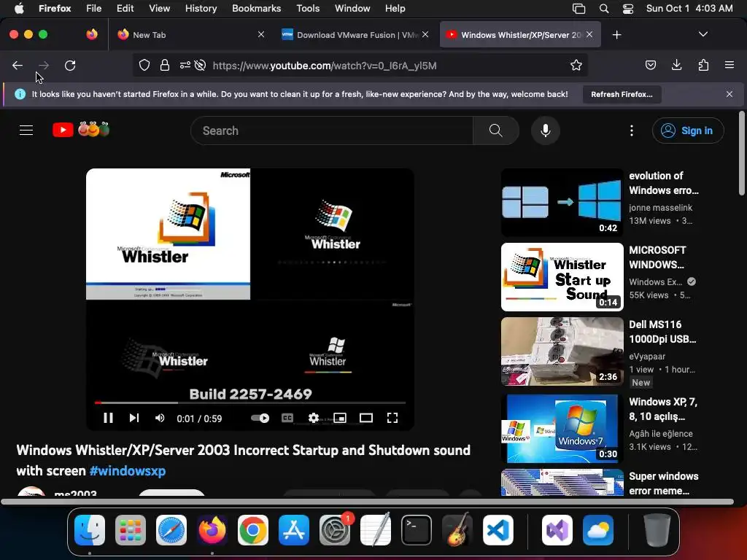
Task: Open the Apple menu
Action: [19, 9]
